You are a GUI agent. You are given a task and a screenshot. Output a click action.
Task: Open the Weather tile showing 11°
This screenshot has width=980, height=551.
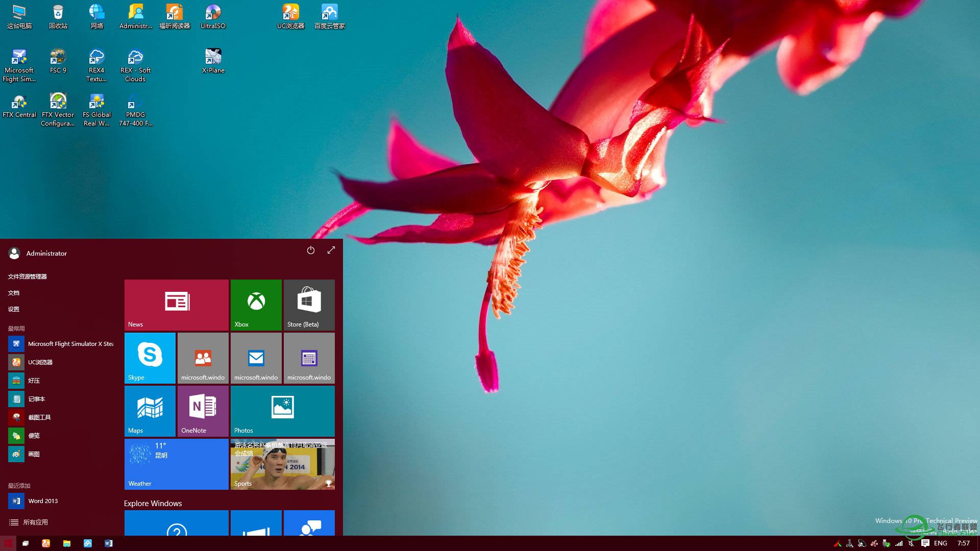(177, 464)
